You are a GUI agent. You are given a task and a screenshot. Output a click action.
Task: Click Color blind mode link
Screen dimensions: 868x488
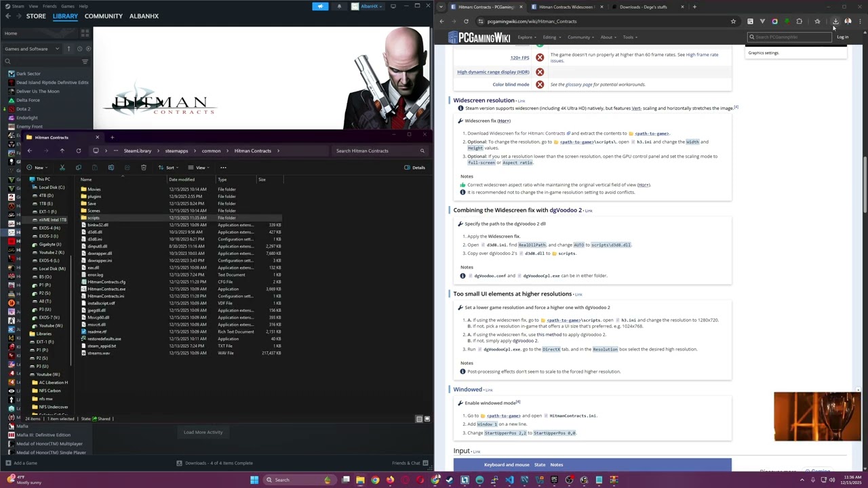click(511, 85)
